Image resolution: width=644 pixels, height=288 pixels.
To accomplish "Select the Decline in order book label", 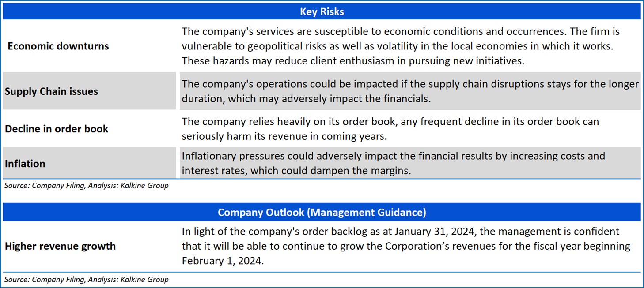I will click(57, 129).
